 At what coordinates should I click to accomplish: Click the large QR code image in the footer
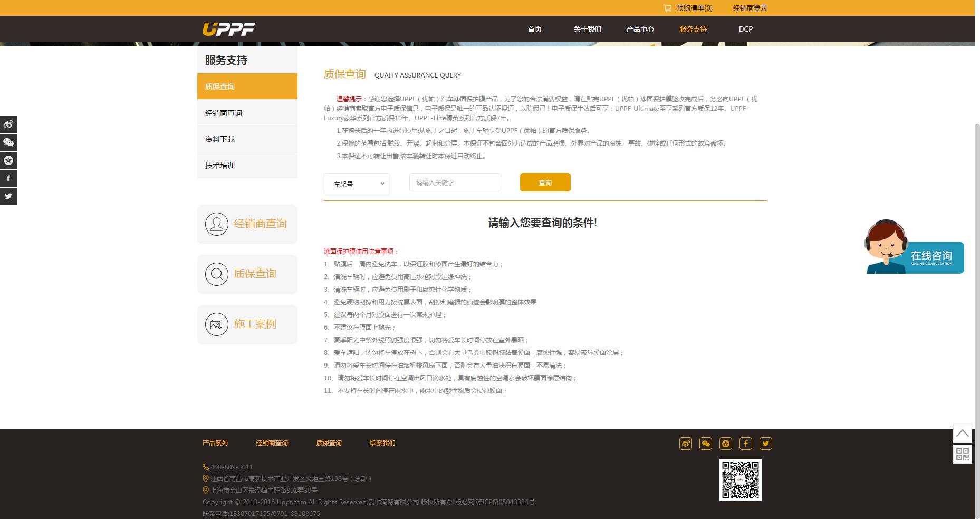pos(741,480)
